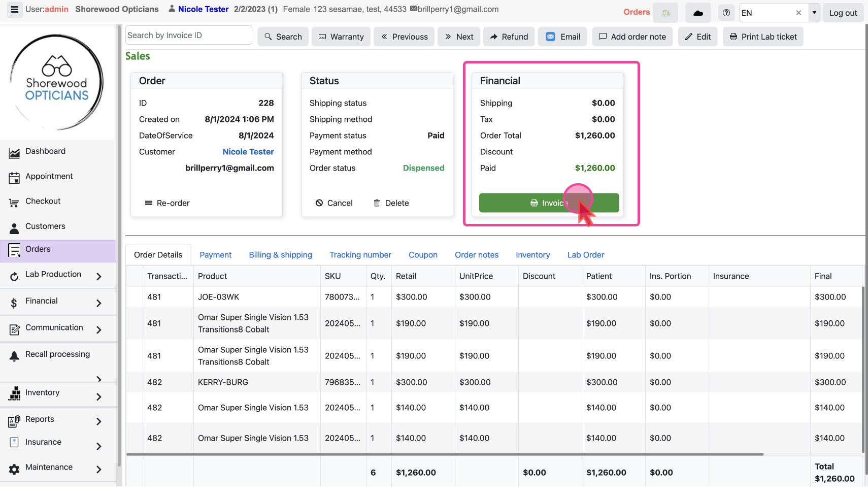
Task: Click the cloud icon in header
Action: point(698,13)
